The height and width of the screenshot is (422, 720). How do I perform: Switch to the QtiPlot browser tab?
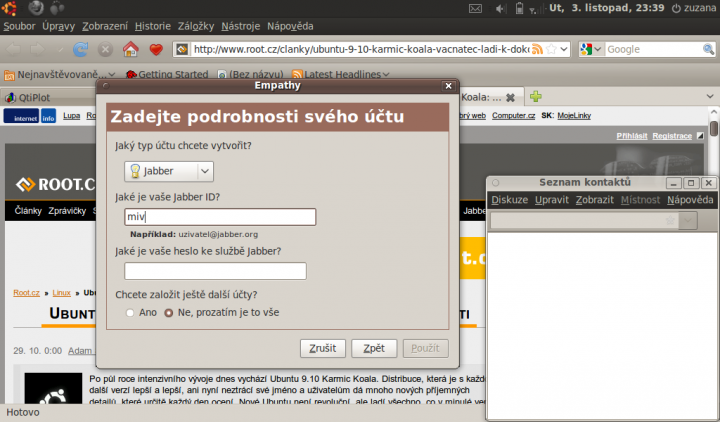tap(48, 97)
